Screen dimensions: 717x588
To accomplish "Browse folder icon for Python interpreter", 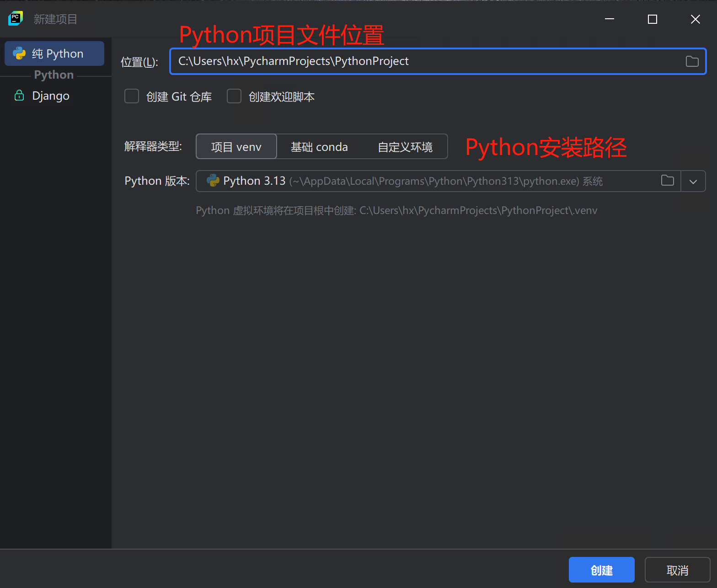I will [668, 181].
